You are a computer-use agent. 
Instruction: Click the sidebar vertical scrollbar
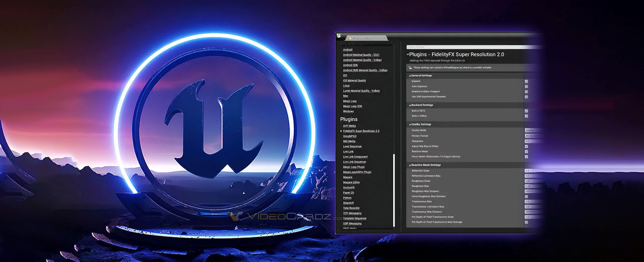pos(394,190)
